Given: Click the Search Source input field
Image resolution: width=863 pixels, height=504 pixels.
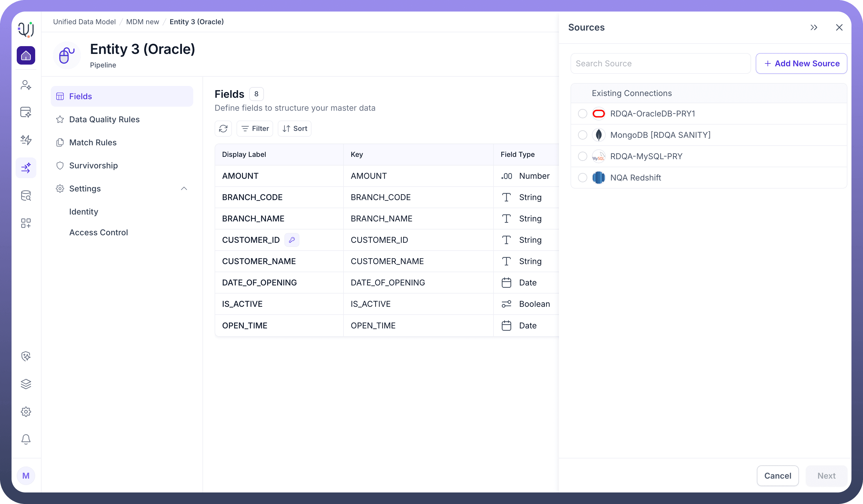Looking at the screenshot, I should tap(660, 63).
